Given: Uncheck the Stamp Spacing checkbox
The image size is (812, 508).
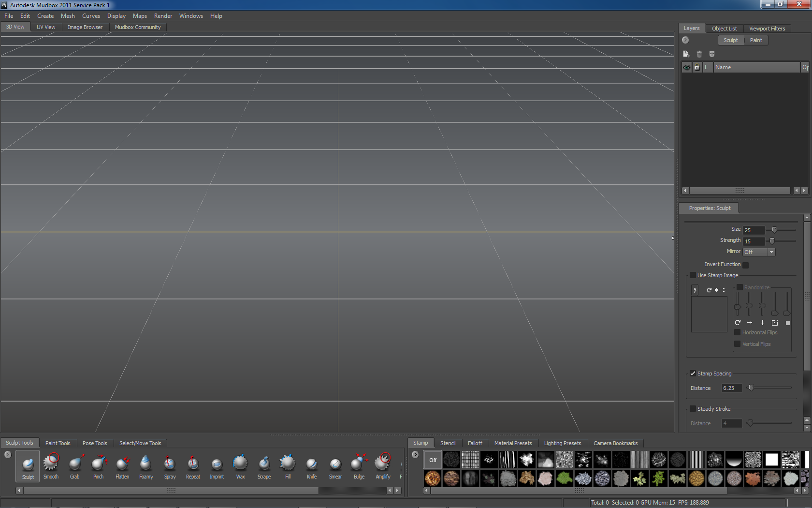Looking at the screenshot, I should click(x=693, y=374).
